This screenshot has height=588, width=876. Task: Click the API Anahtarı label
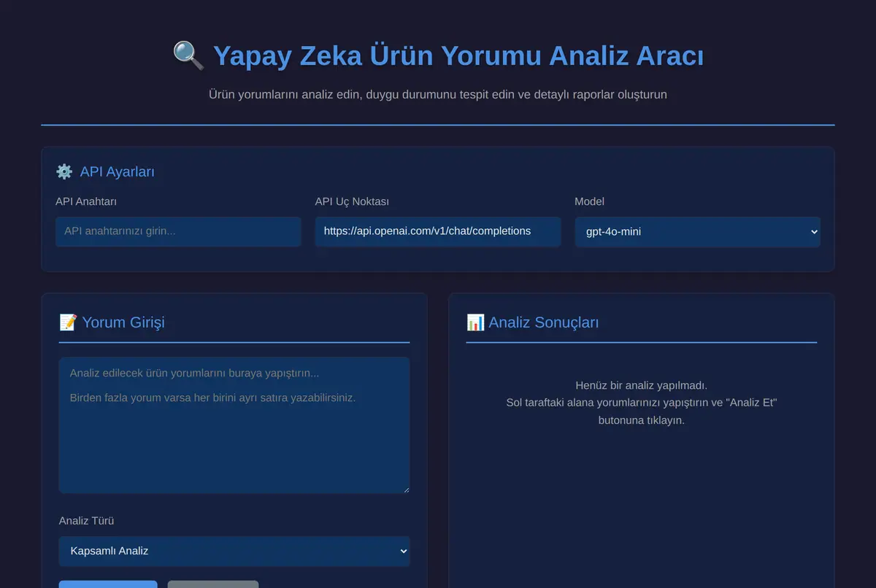click(x=86, y=201)
